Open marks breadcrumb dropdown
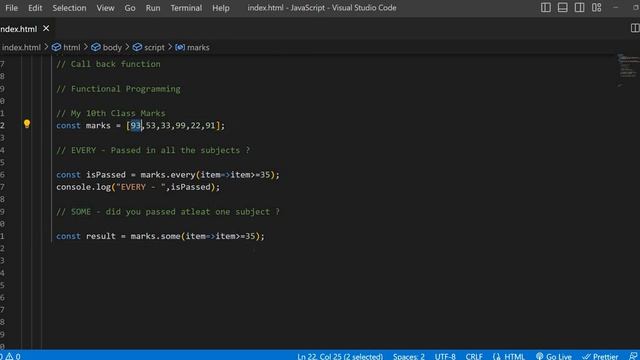 click(198, 47)
